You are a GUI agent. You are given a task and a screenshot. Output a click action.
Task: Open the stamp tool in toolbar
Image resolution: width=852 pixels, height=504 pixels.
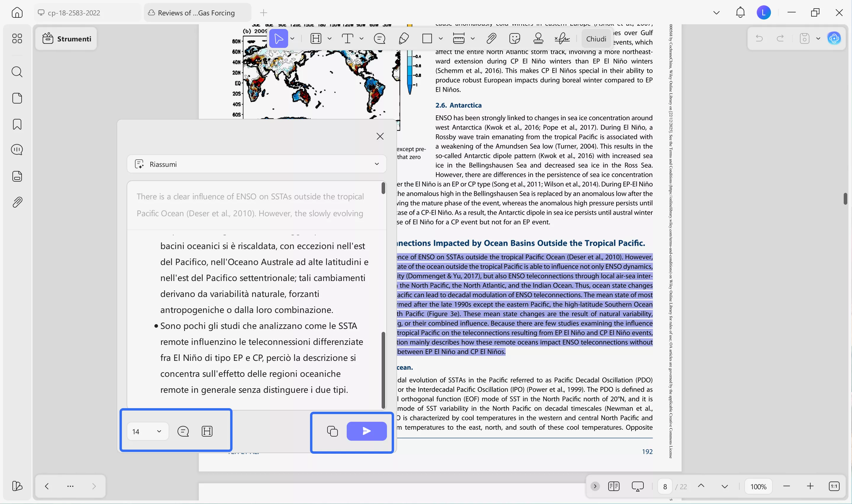coord(538,38)
